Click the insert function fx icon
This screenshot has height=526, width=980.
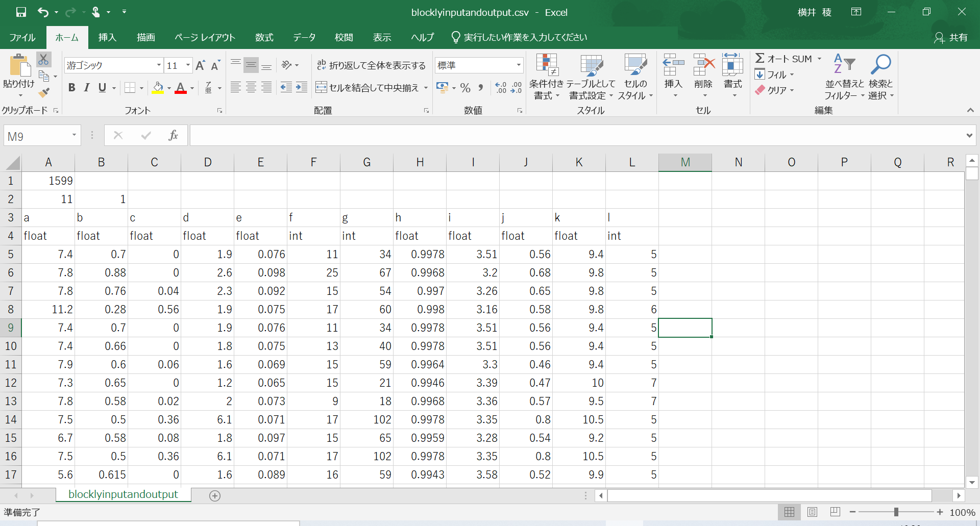(173, 136)
